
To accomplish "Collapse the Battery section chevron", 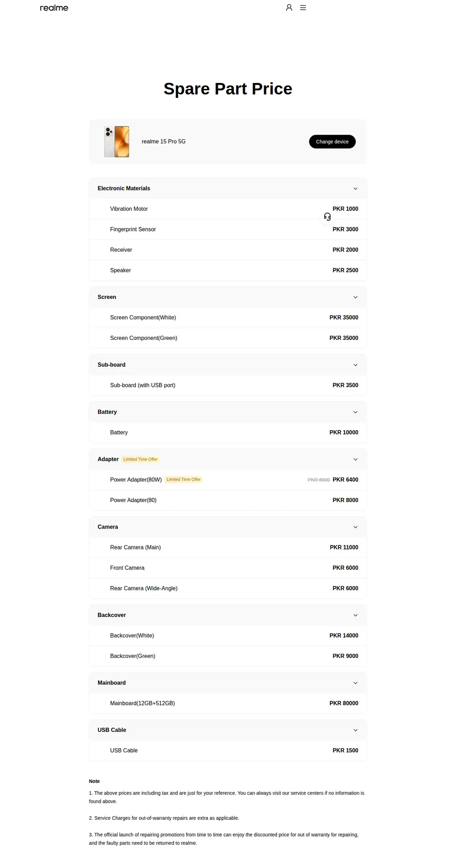I will coord(356,412).
